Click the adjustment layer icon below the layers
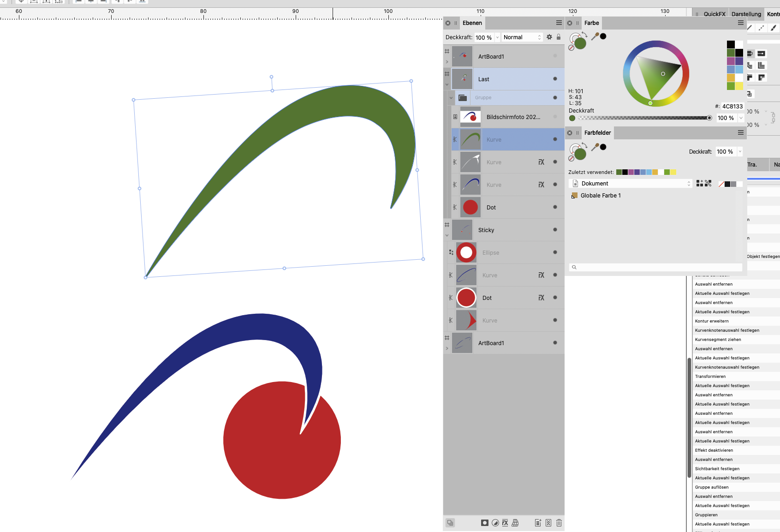Viewport: 780px width, 532px height. [x=495, y=523]
